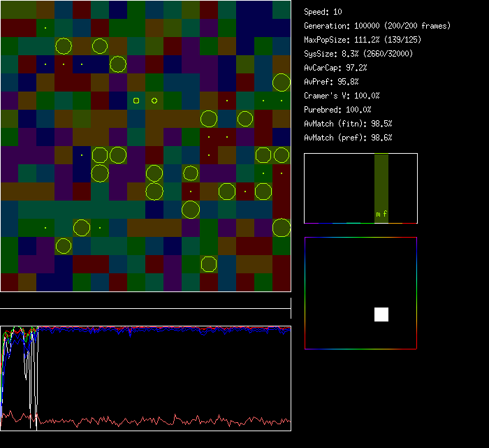Click the 'Speed: 10' readout
489x448 pixels.
(323, 12)
